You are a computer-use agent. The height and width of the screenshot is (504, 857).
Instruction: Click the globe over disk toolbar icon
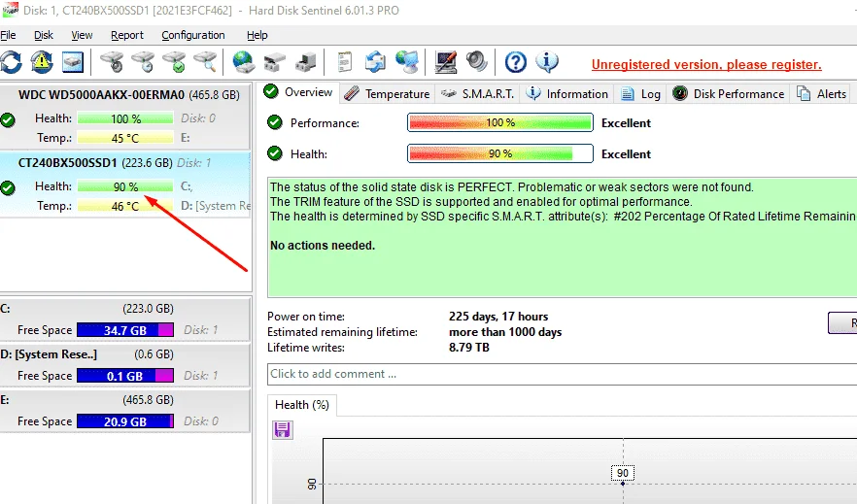(243, 62)
